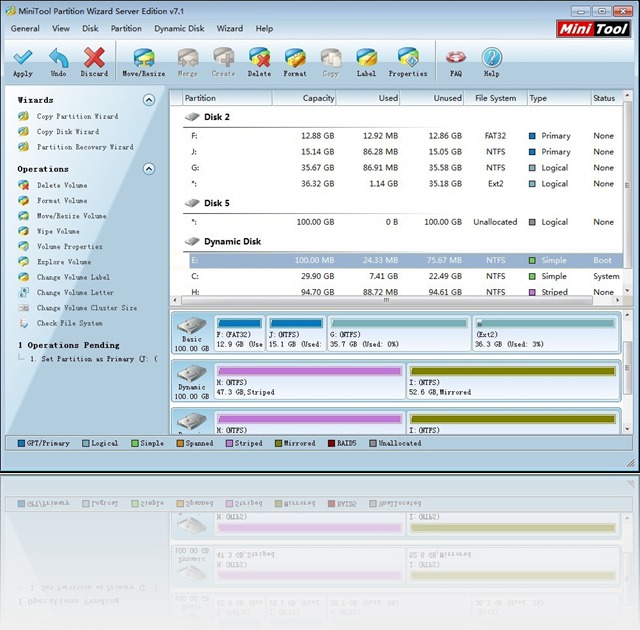Select the highlighted E: volume row
This screenshot has width=640, height=630.
coord(406,260)
